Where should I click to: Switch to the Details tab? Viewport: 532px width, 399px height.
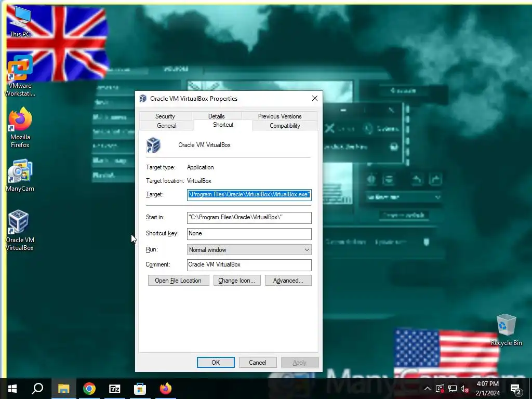click(217, 116)
